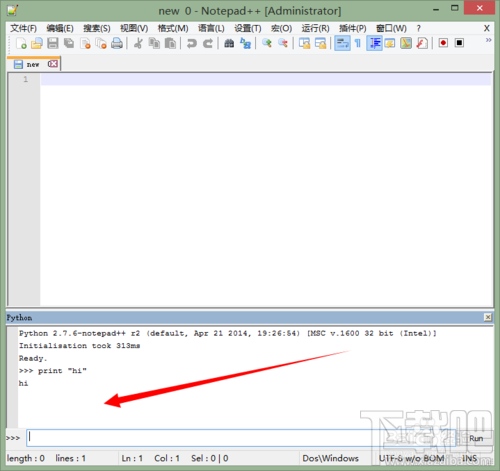Click the Undo arrow icon
The width and height of the screenshot is (500, 471).
192,43
